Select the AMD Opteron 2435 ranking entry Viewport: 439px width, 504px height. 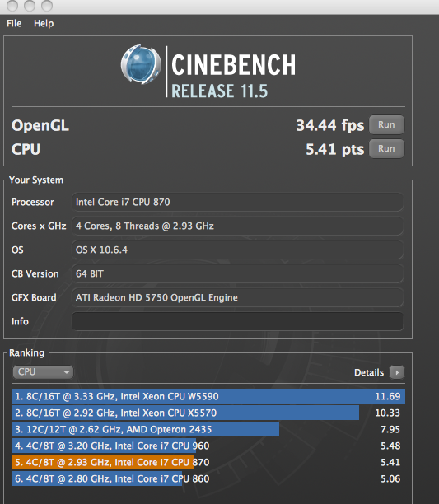pyautogui.click(x=208, y=429)
